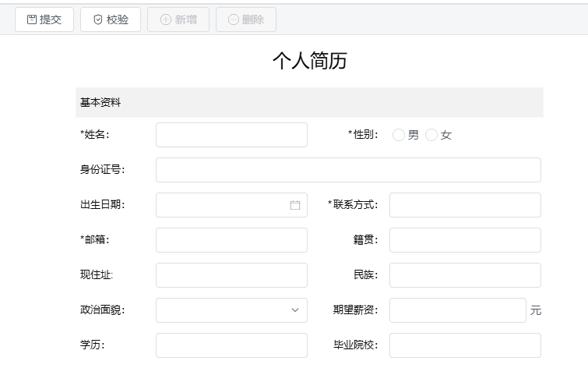Viewport: 588px width, 382px height.
Task: Click into the 身份证号 text box
Action: click(x=348, y=170)
